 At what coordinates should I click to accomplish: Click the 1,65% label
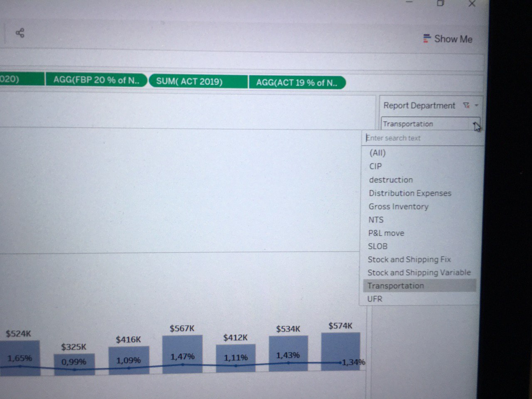20,358
